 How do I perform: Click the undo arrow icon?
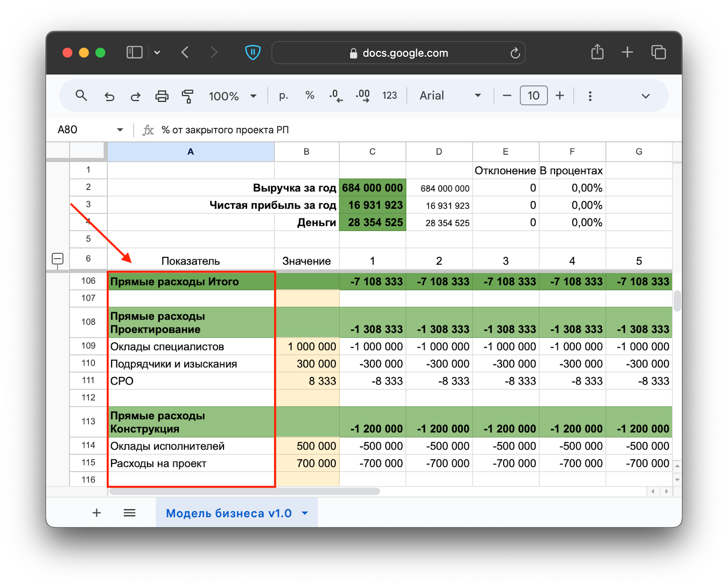[x=109, y=96]
